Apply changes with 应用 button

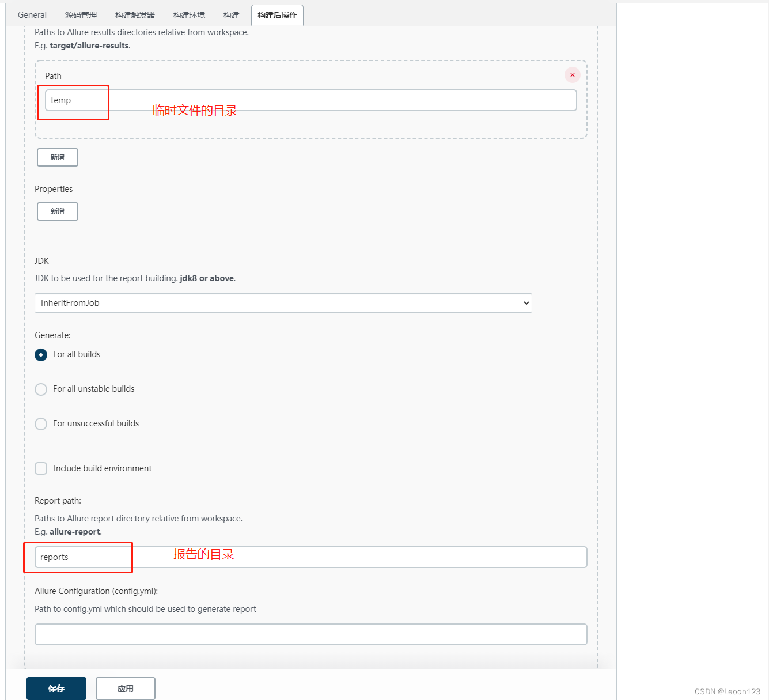click(126, 688)
